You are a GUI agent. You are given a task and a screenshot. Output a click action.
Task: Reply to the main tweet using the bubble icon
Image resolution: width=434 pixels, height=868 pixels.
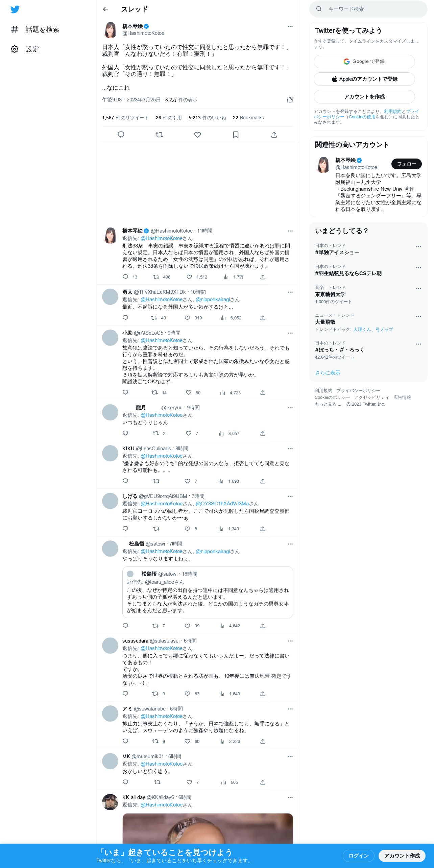pos(121,135)
